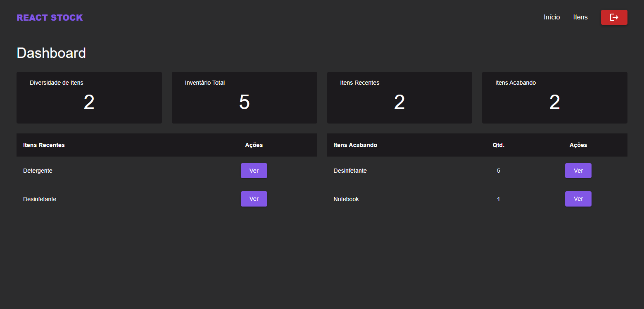
Task: Click the Notebook item name
Action: click(x=346, y=199)
